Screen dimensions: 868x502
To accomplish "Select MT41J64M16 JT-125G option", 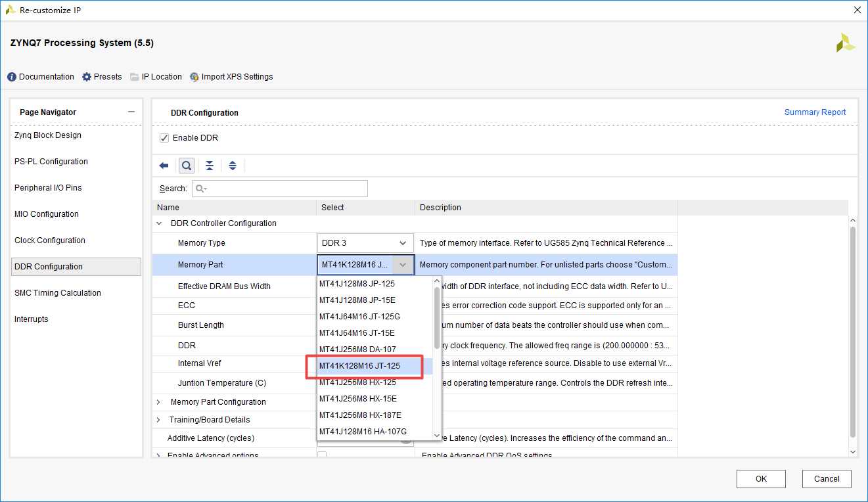I will tap(375, 317).
